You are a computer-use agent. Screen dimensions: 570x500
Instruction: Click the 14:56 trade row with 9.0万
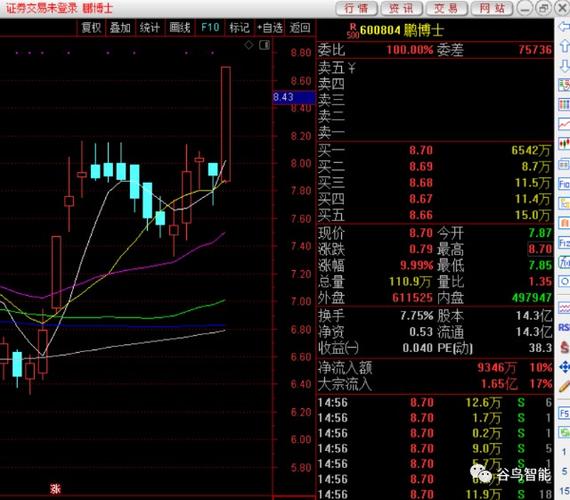[435, 448]
